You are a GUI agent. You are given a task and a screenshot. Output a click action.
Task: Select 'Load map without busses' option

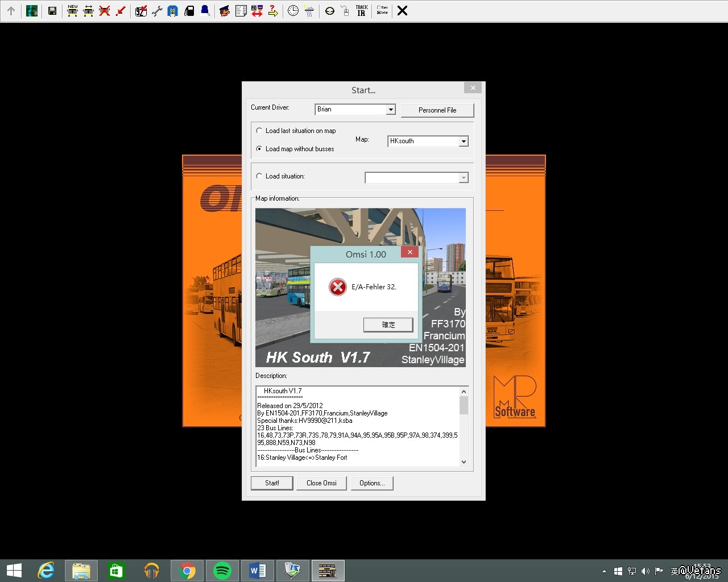(259, 149)
